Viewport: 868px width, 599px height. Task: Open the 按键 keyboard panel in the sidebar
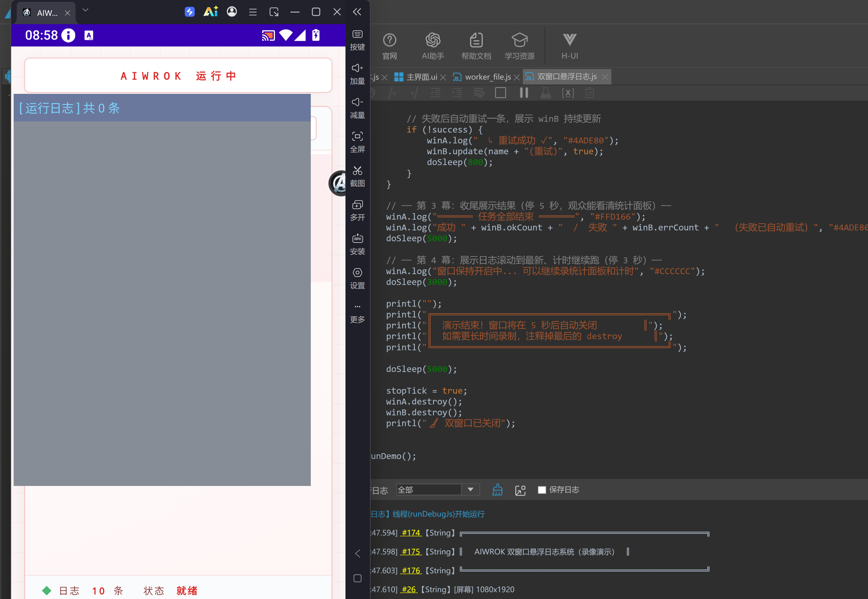[357, 40]
